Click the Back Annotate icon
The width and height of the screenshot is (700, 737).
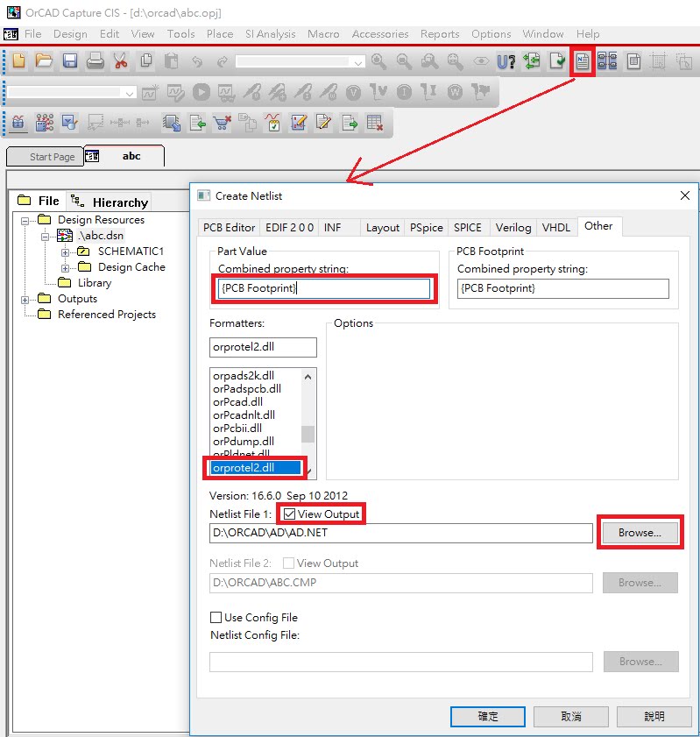pyautogui.click(x=531, y=61)
